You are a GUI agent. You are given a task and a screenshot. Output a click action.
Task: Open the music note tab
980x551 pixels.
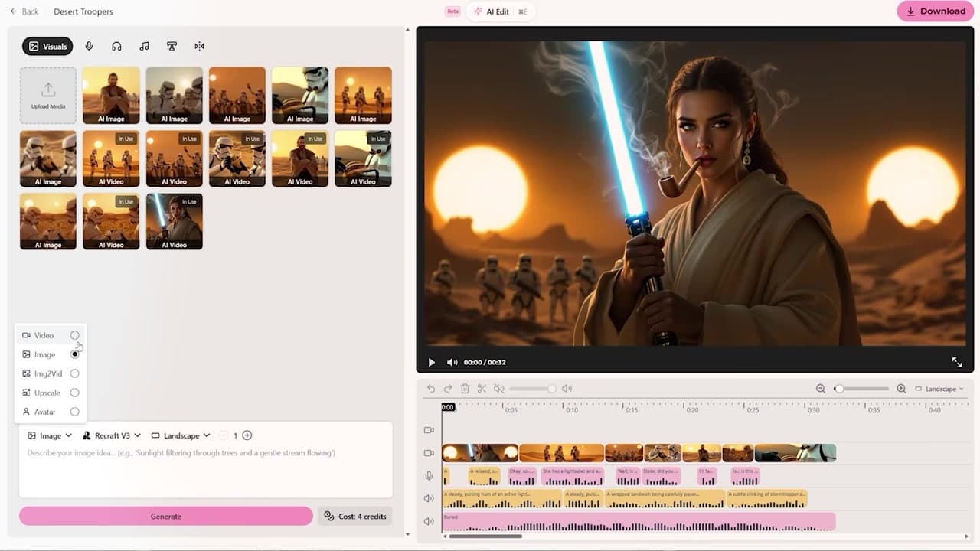[144, 47]
